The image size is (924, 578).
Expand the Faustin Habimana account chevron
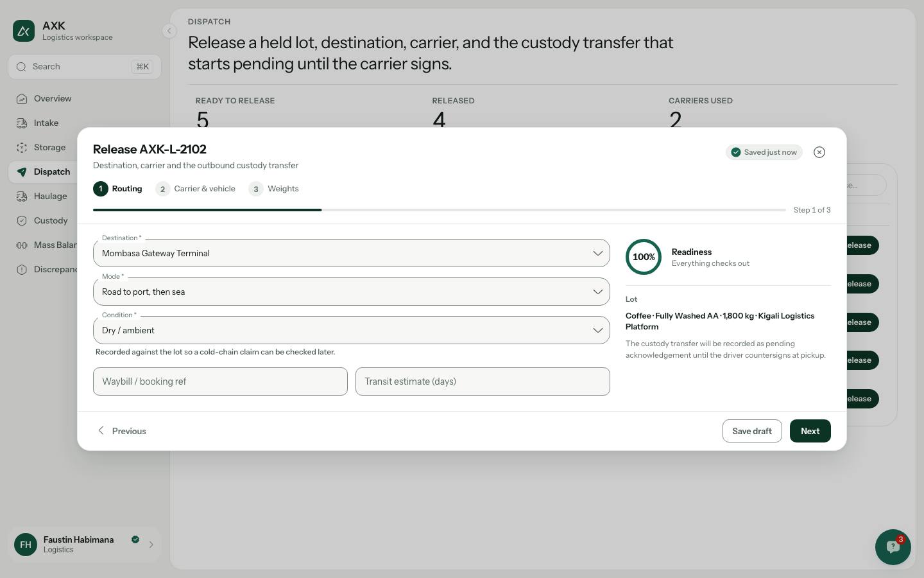tap(151, 545)
